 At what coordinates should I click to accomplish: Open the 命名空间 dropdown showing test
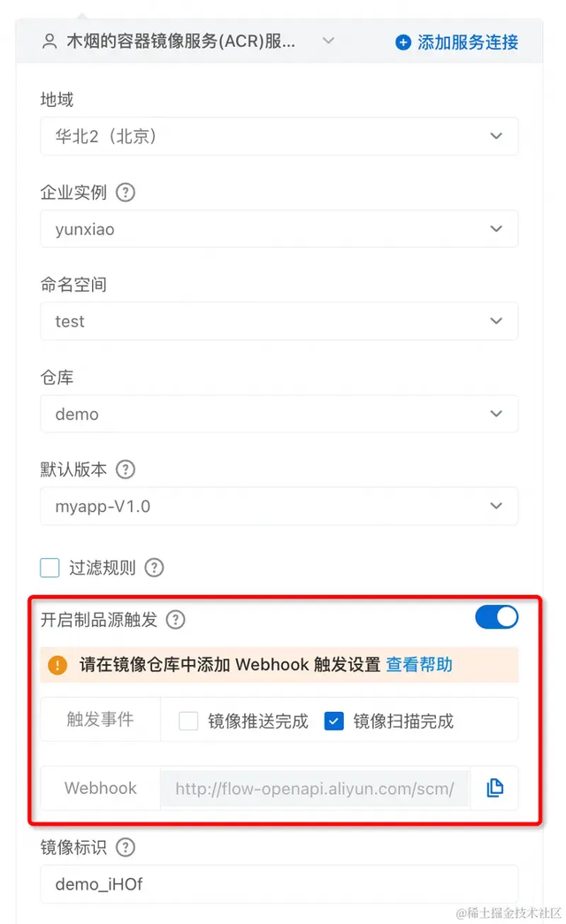pos(279,321)
